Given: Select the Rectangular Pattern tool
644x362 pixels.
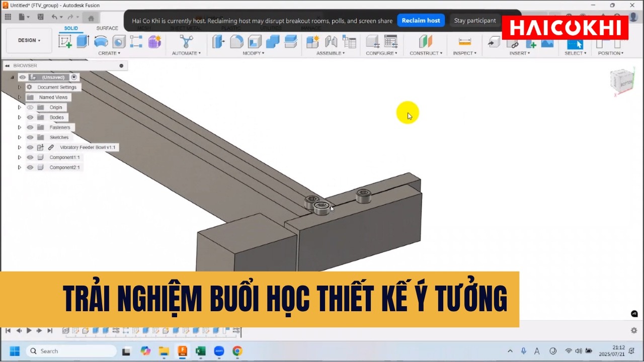Looking at the screenshot, I should pos(136,41).
